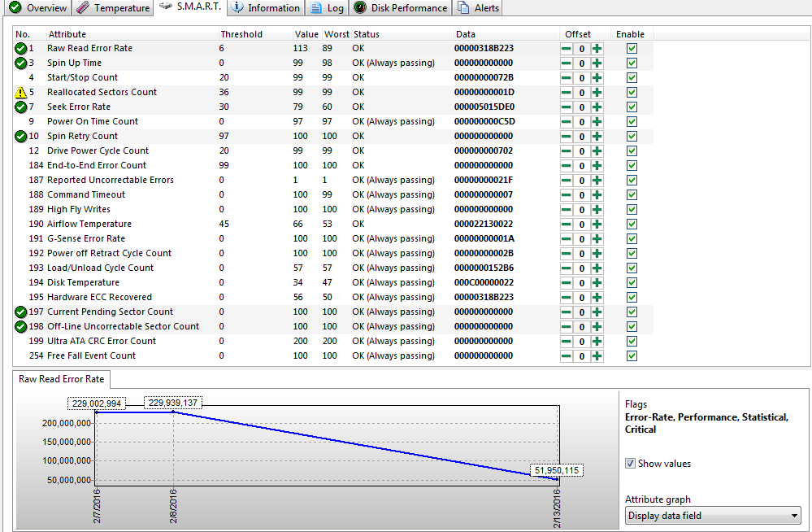The image size is (812, 532).
Task: Select the S.M.A.R.T. tab
Action: (190, 7)
